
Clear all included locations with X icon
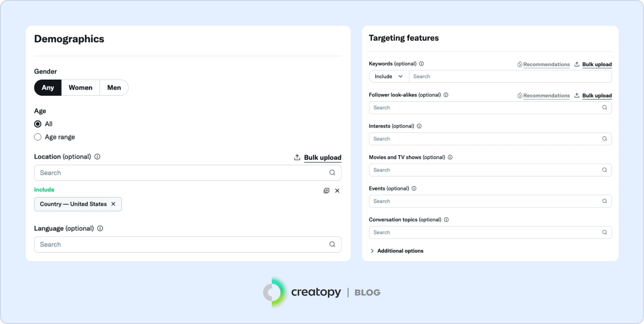tap(337, 191)
